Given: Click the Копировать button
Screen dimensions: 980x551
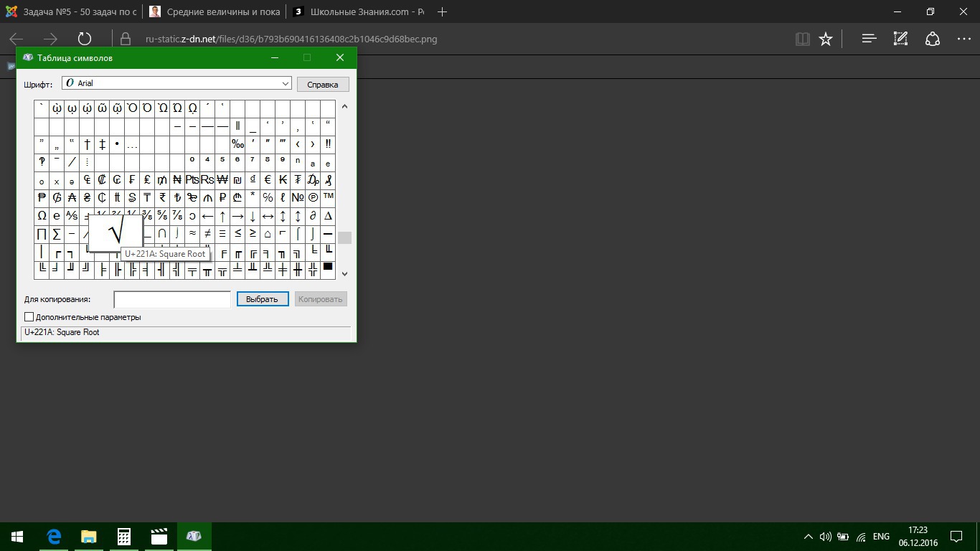Looking at the screenshot, I should click(x=321, y=299).
